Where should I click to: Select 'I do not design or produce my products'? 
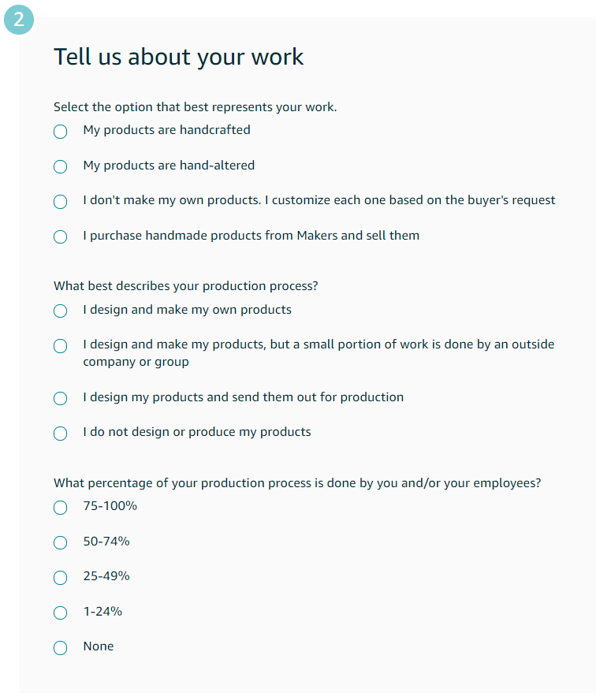60,433
